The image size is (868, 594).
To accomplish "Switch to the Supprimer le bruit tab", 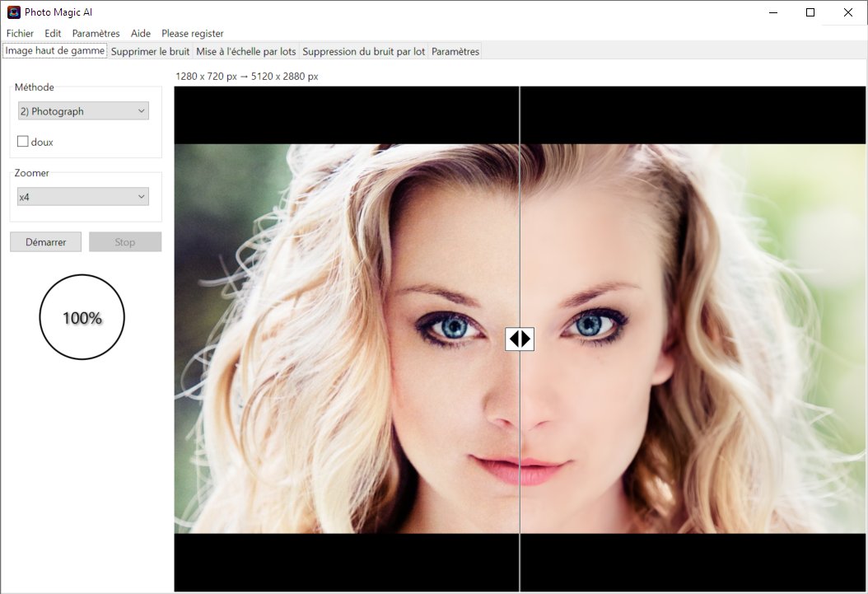I will coord(150,50).
